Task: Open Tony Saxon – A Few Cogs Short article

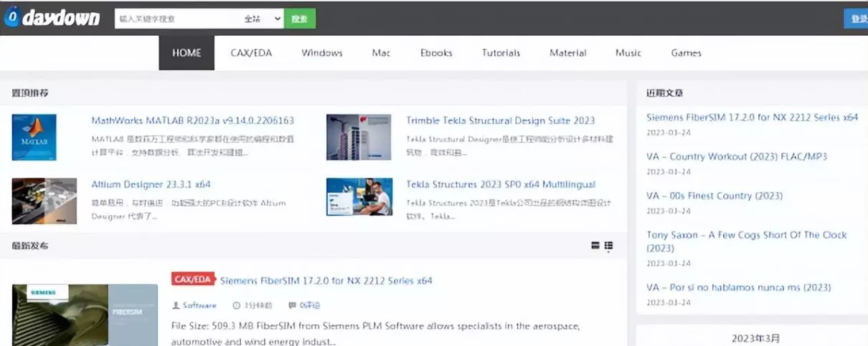Action: 746,241
